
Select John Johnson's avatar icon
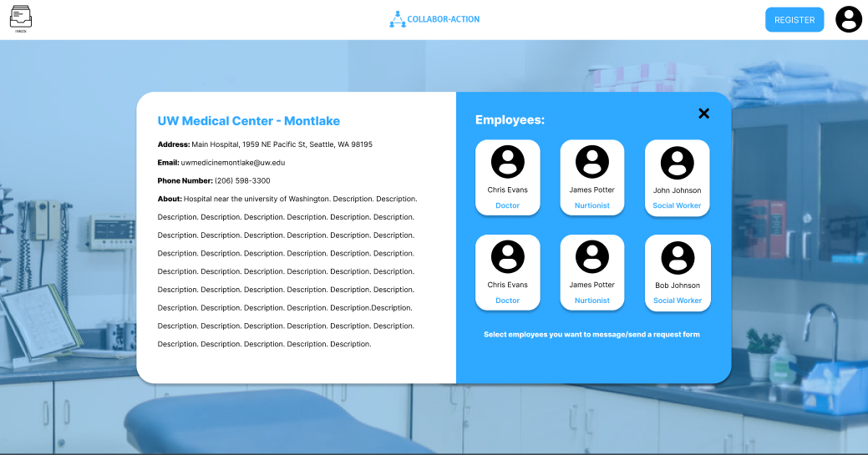tap(677, 163)
